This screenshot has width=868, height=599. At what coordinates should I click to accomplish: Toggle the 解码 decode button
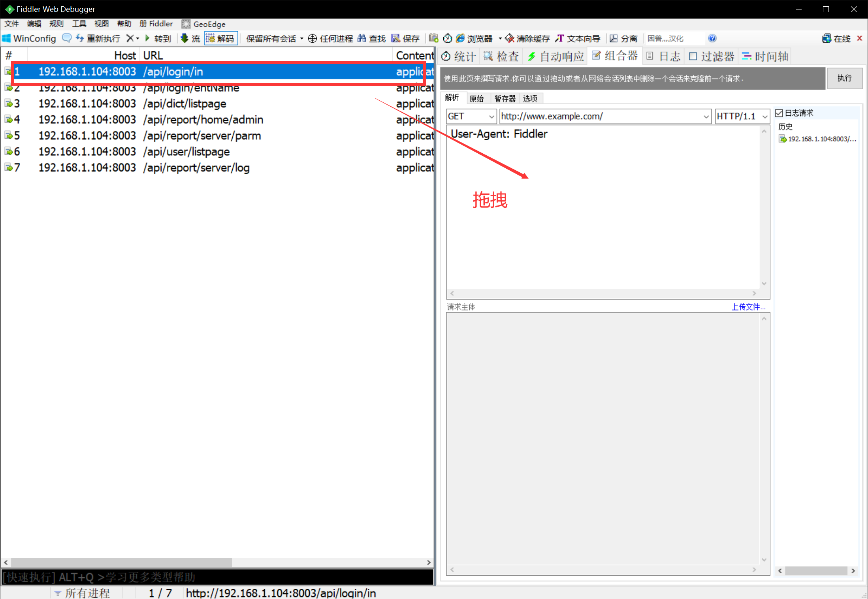[x=221, y=38]
